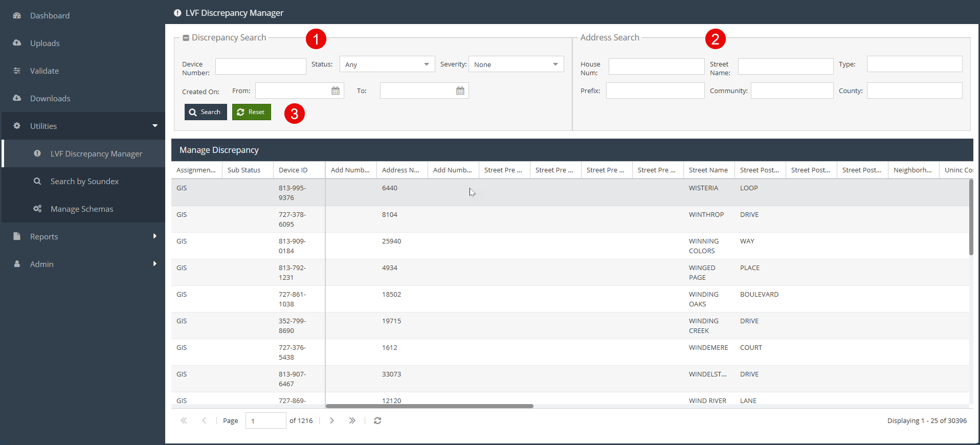Image resolution: width=980 pixels, height=445 pixels.
Task: Go to next page
Action: (x=332, y=420)
